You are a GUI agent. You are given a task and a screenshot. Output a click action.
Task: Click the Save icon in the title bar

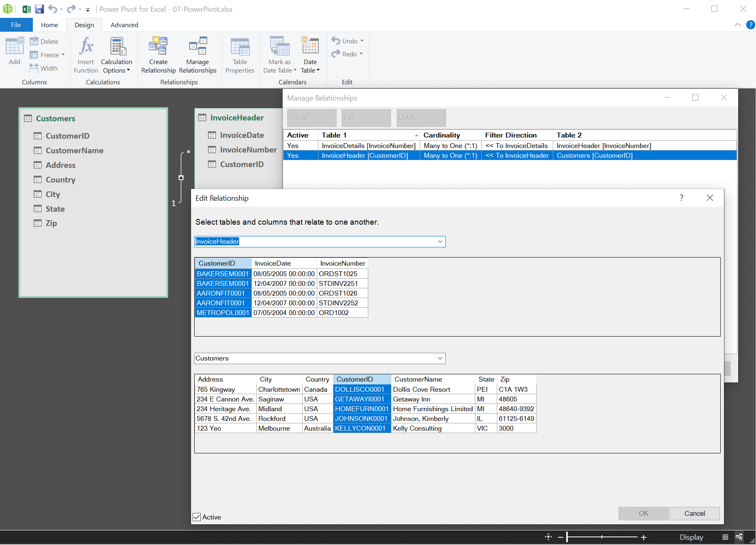click(39, 9)
